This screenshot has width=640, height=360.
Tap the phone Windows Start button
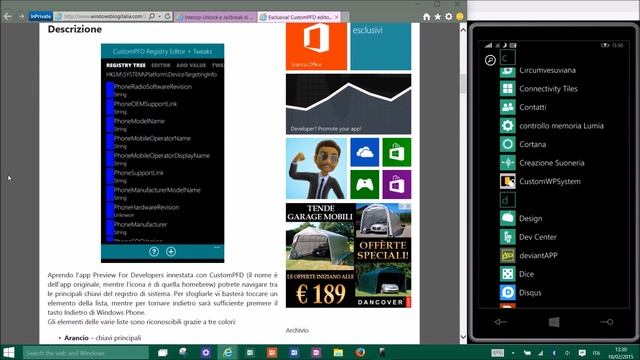tap(554, 322)
